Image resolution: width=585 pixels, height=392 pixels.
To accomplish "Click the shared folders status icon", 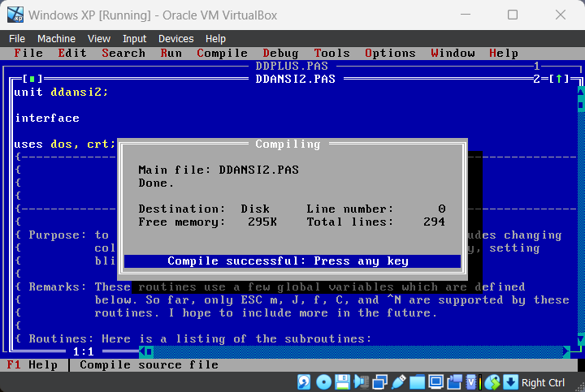I will click(417, 382).
